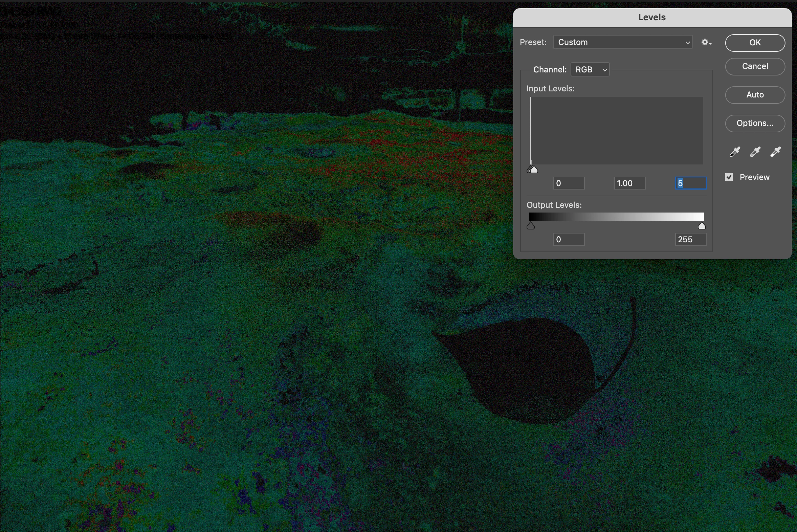The height and width of the screenshot is (532, 797).
Task: Cancel the Levels dialog
Action: [755, 66]
